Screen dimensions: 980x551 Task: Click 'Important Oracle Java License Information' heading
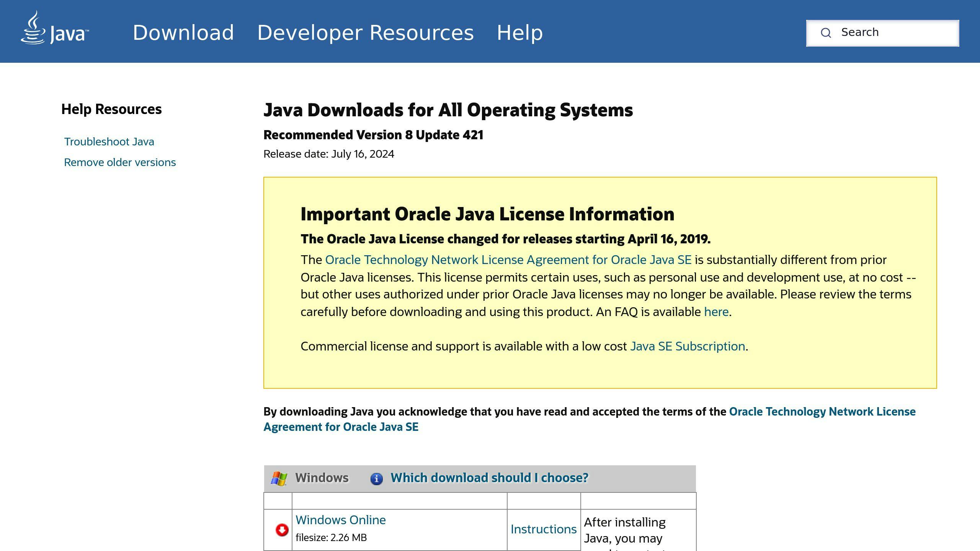tap(487, 214)
